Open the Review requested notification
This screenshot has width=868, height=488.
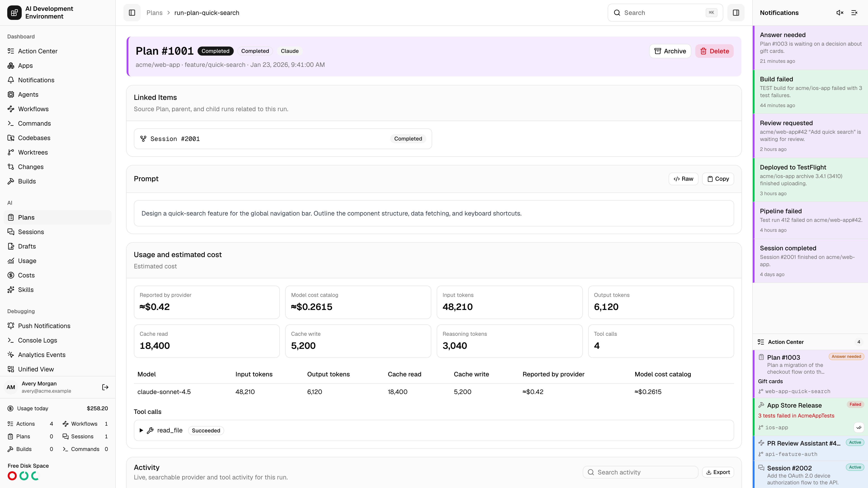tap(810, 136)
